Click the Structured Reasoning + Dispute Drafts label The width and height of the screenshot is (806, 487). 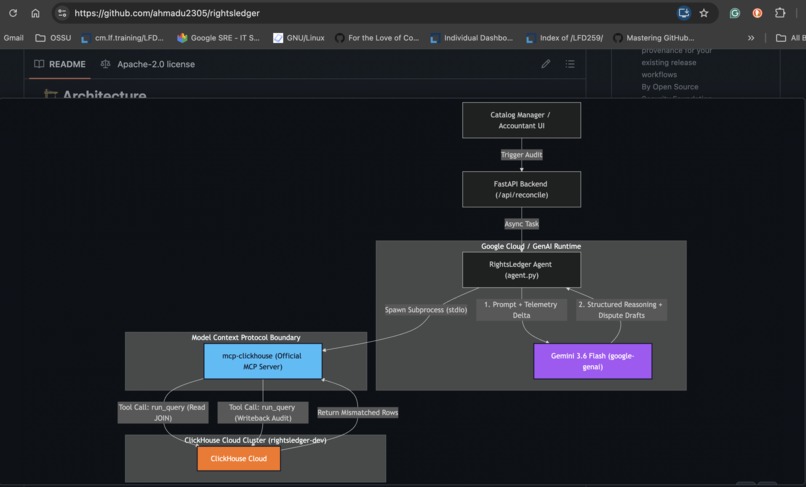pos(621,310)
